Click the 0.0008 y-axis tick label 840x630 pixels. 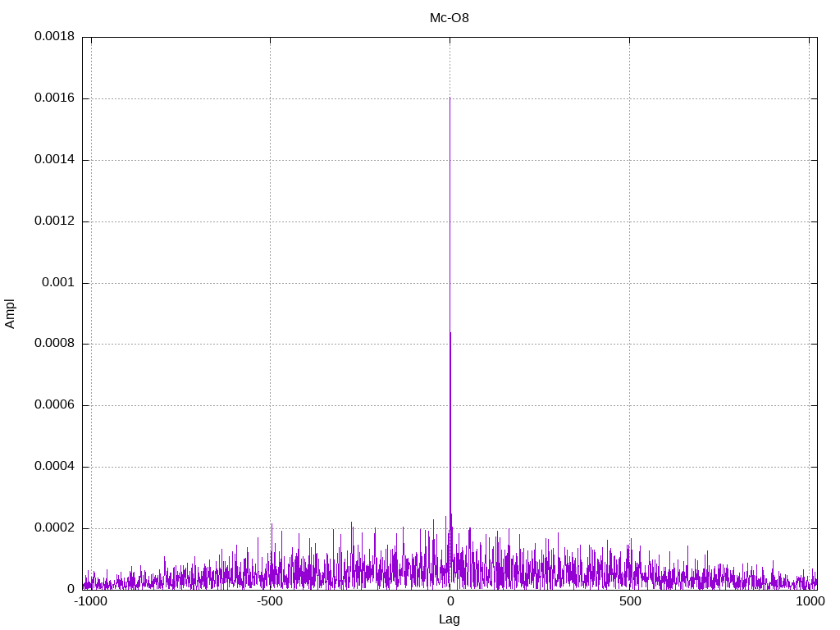point(54,344)
